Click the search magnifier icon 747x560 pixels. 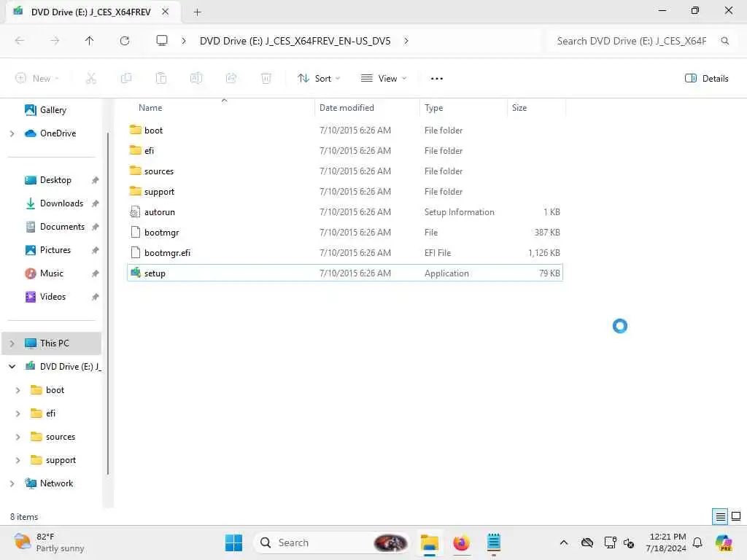[724, 41]
